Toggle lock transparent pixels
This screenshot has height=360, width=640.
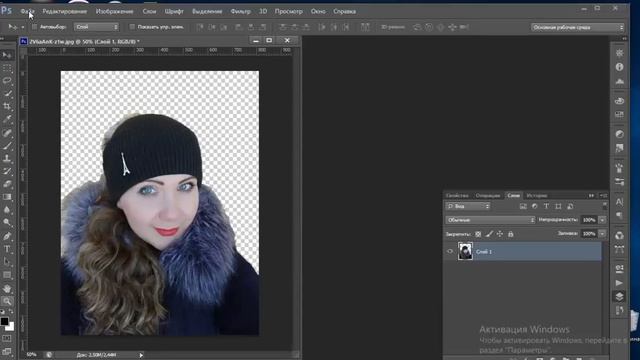[x=478, y=234]
